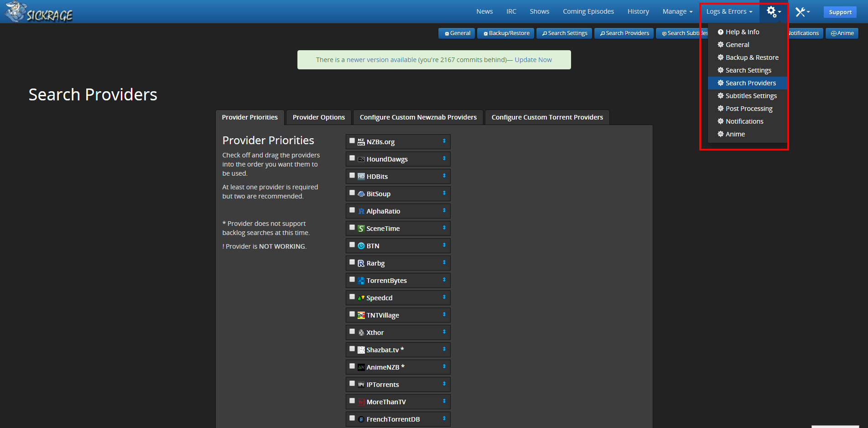The height and width of the screenshot is (428, 868).
Task: Click the Rarbg provider icon
Action: click(361, 263)
